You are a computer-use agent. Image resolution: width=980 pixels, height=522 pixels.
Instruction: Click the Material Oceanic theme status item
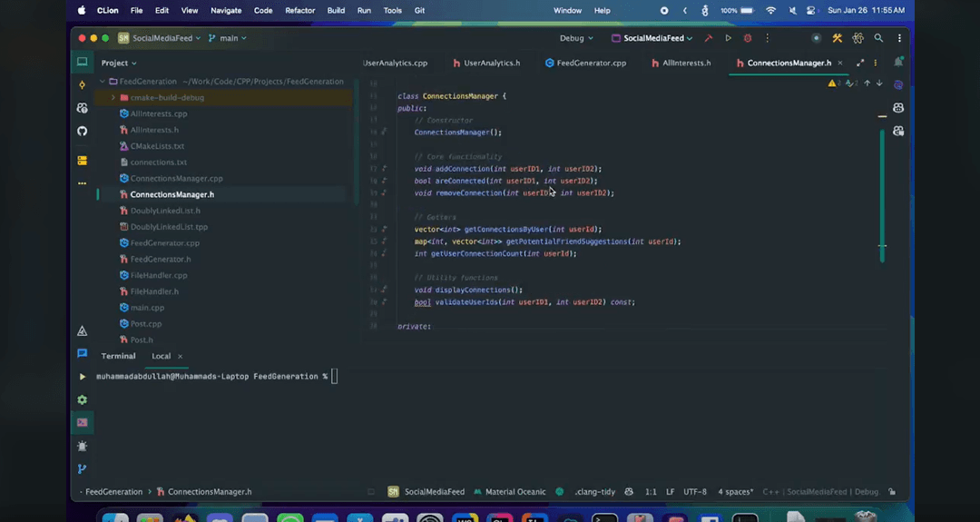(x=509, y=492)
